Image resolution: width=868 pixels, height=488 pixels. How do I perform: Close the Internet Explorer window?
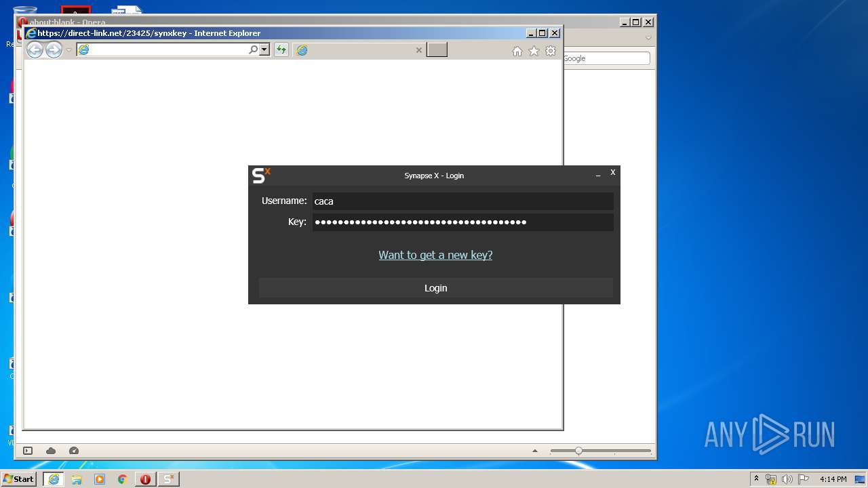click(x=555, y=33)
